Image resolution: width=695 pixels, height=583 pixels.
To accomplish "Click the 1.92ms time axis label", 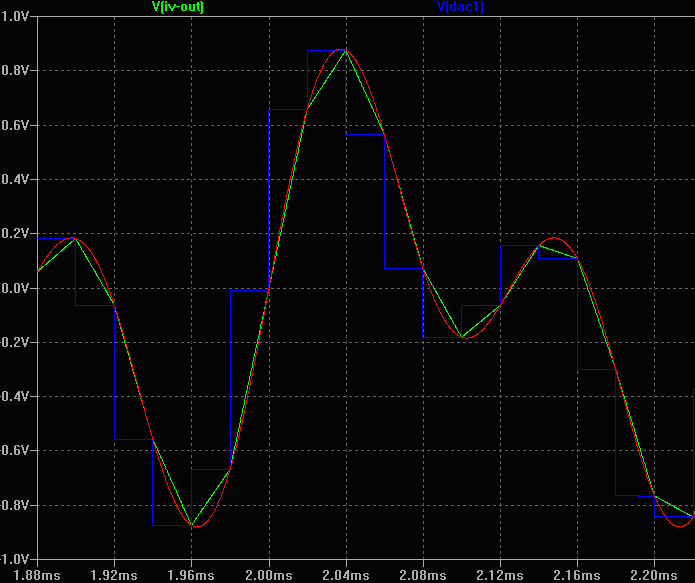I will (114, 575).
